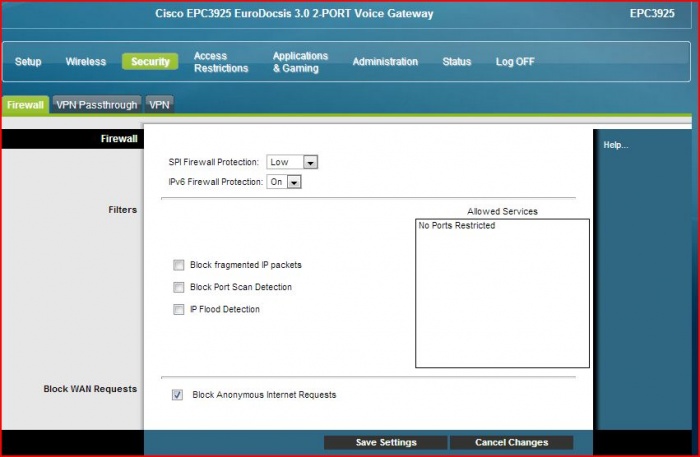Click Log OFF
Screen dimensions: 700x457
(515, 62)
